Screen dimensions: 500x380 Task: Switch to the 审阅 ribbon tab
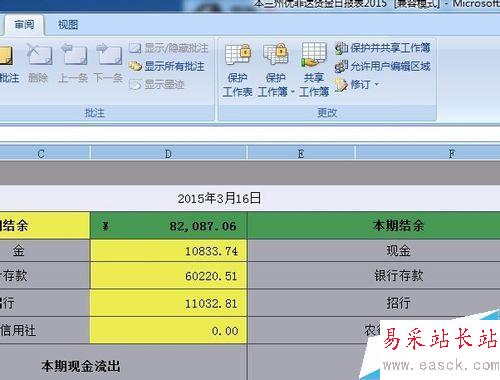[x=24, y=25]
